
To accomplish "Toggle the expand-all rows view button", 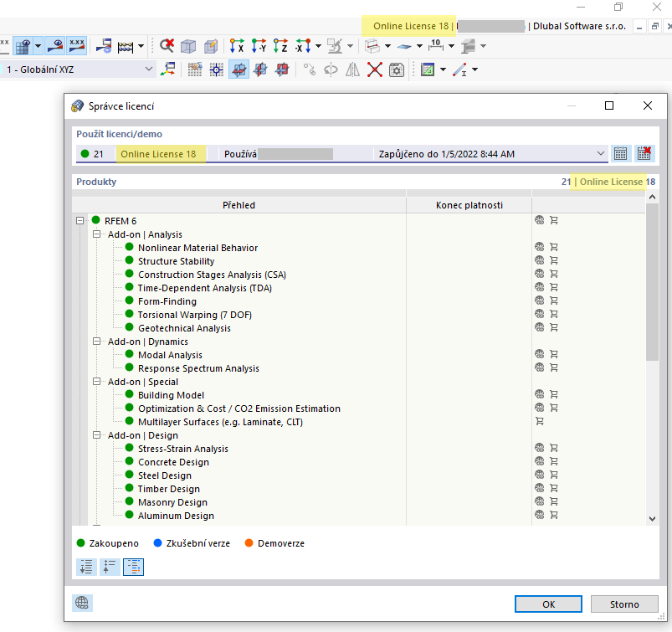I will pyautogui.click(x=85, y=567).
